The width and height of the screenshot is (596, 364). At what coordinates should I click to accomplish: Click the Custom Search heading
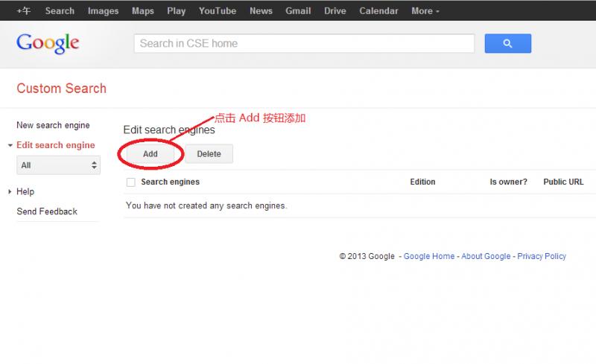[61, 89]
